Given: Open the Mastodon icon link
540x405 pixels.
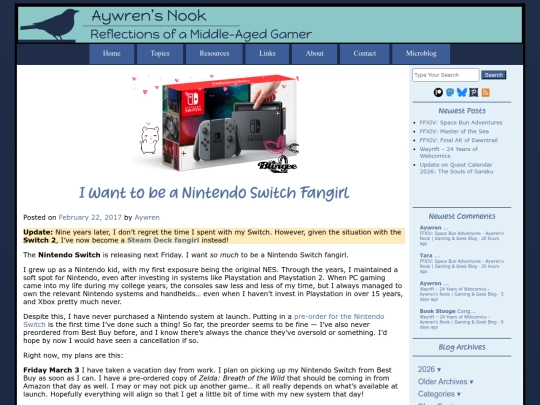Looking at the screenshot, I should pos(450,92).
